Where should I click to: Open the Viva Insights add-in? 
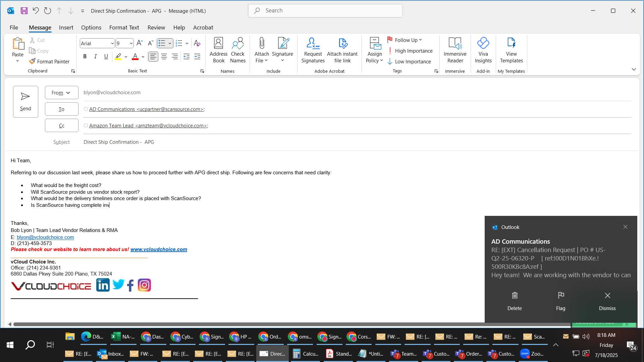point(483,50)
